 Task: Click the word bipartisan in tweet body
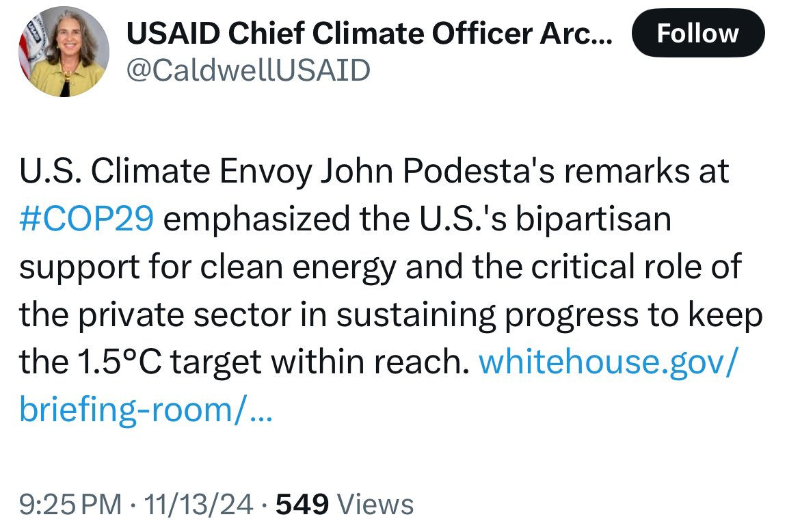pyautogui.click(x=593, y=218)
